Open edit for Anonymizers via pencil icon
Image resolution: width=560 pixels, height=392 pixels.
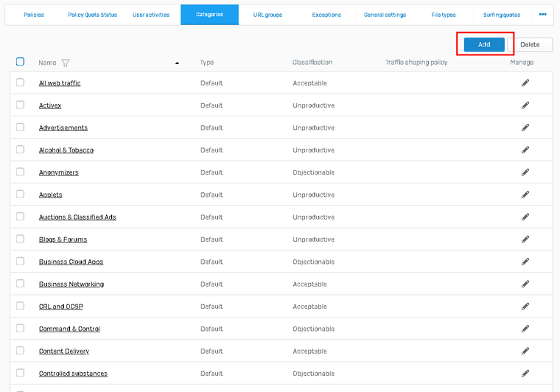pos(525,172)
